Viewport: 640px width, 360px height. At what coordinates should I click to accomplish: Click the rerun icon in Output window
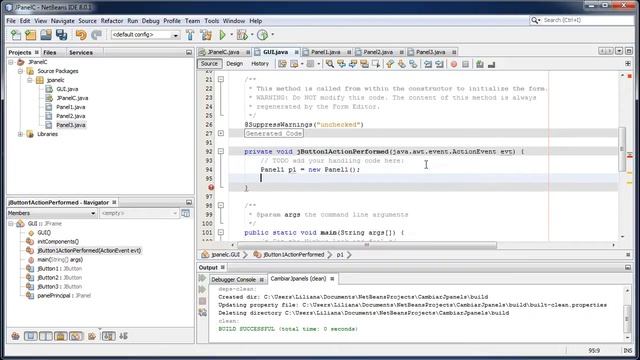(x=202, y=278)
